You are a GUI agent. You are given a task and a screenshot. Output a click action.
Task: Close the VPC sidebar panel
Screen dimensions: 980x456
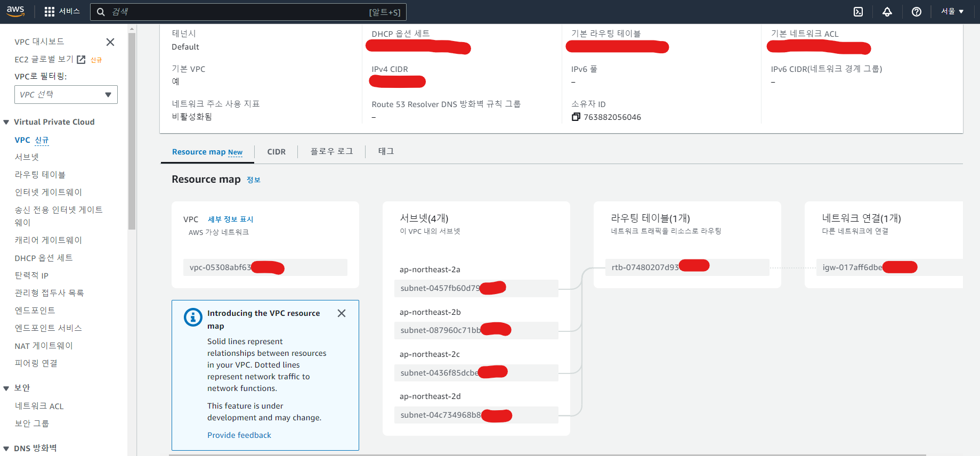click(x=110, y=42)
